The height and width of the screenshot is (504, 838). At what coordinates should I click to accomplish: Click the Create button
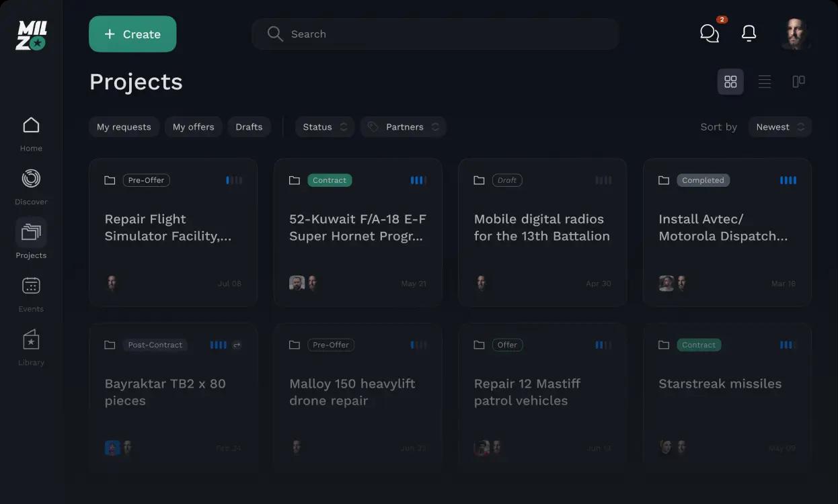[132, 34]
